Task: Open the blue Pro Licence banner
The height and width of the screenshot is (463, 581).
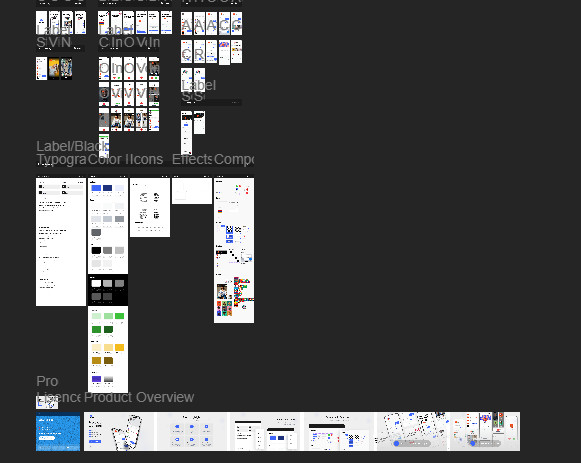Action: coord(58,432)
